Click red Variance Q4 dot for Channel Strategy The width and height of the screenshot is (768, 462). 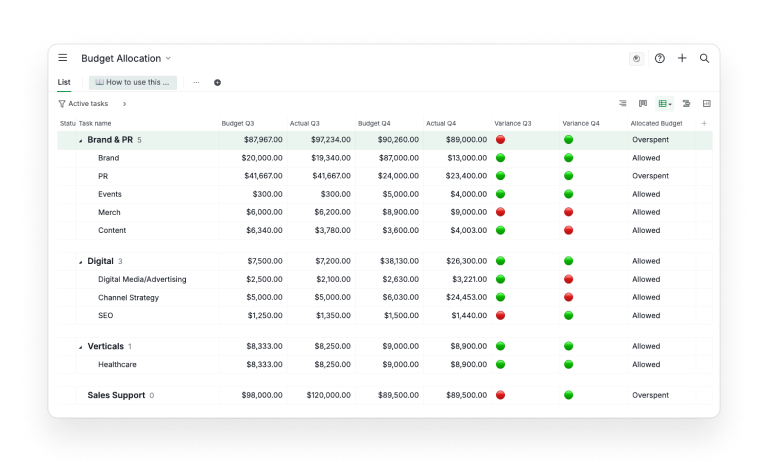pyautogui.click(x=568, y=297)
